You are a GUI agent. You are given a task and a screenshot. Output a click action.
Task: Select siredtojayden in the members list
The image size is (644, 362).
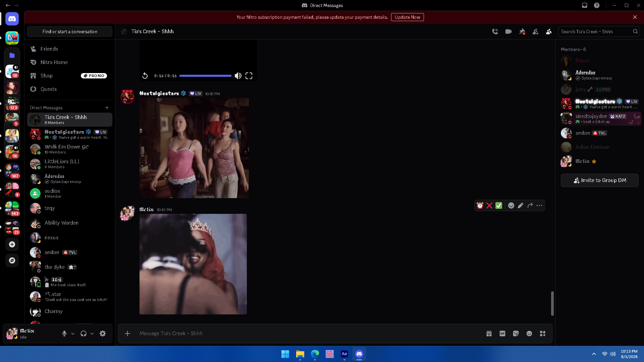pos(600,119)
